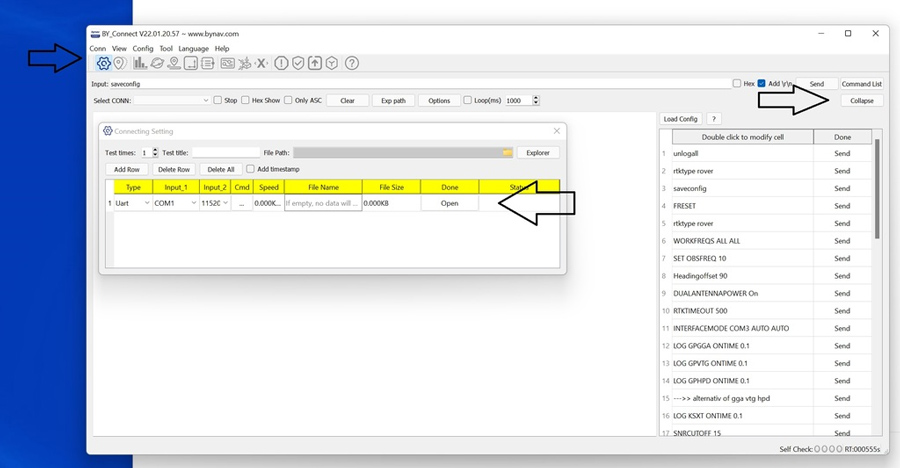
Task: Click the map location pin toolbar icon
Action: tap(119, 63)
